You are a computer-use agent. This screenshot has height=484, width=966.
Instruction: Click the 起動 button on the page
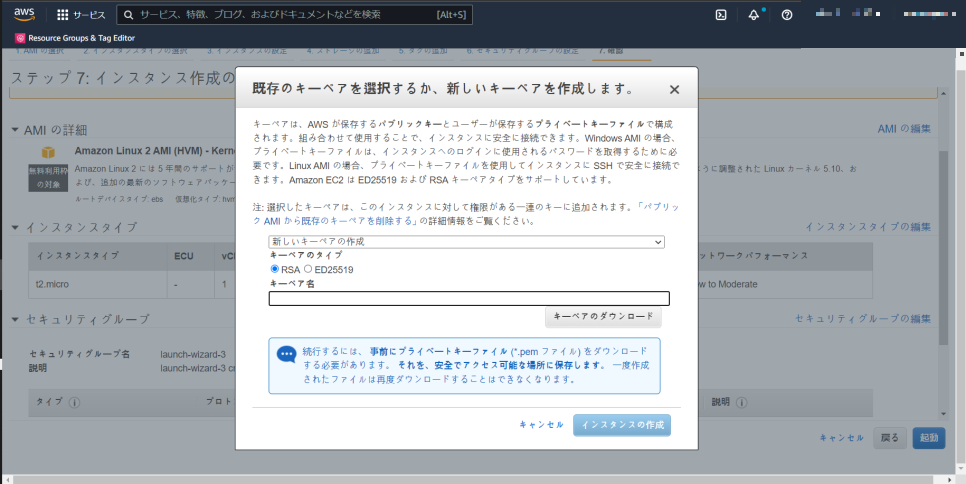[929, 438]
